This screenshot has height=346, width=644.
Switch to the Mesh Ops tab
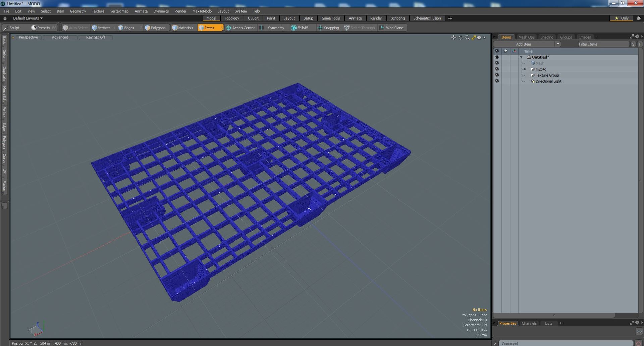pyautogui.click(x=526, y=37)
